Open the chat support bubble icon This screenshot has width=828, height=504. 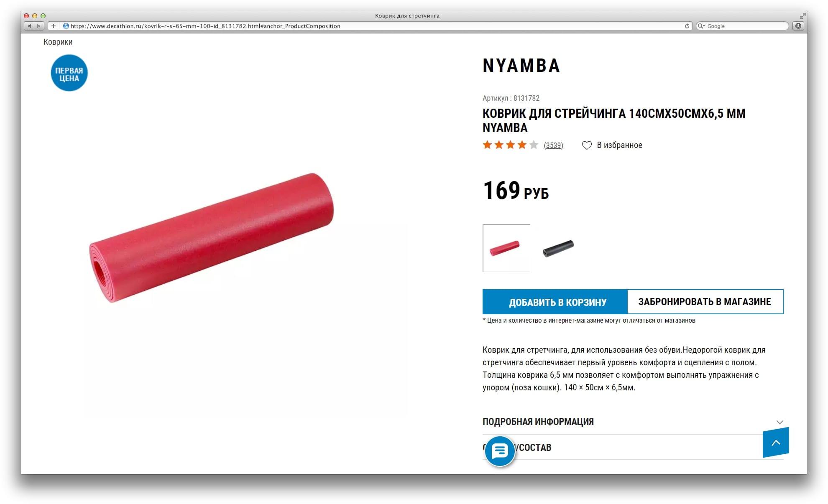[x=500, y=451]
